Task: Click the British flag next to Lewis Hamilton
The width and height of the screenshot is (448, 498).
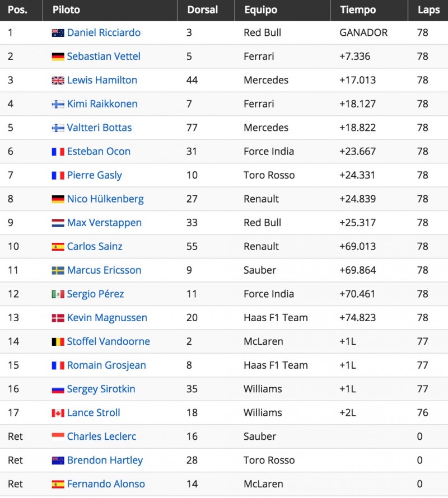Action: [x=58, y=81]
